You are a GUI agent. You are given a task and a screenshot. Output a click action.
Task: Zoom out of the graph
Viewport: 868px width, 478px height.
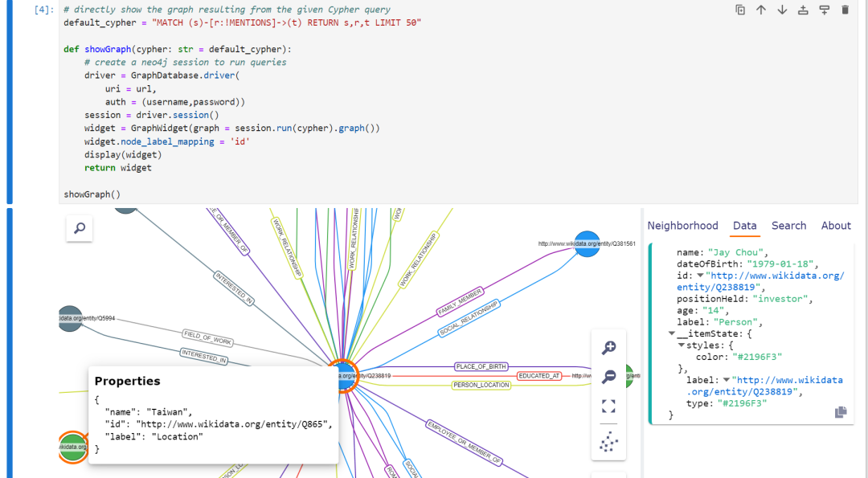tap(608, 377)
